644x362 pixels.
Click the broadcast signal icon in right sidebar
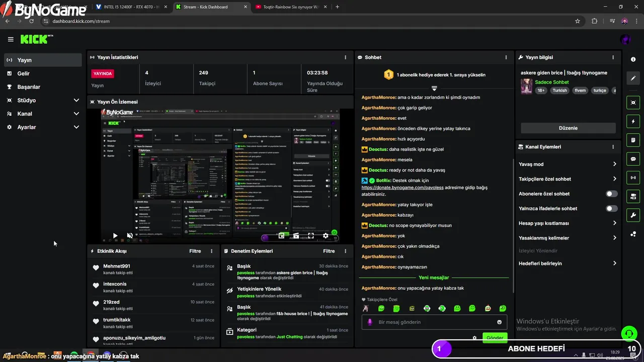coord(633,177)
